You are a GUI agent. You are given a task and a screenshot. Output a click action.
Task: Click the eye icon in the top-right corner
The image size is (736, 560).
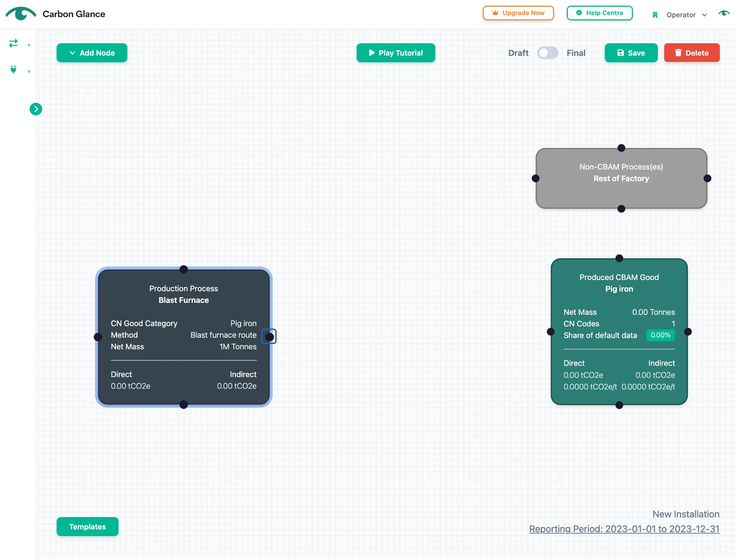[x=724, y=14]
